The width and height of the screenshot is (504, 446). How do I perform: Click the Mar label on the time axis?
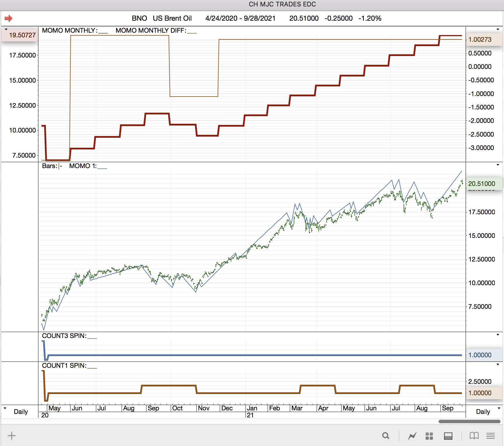[297, 408]
